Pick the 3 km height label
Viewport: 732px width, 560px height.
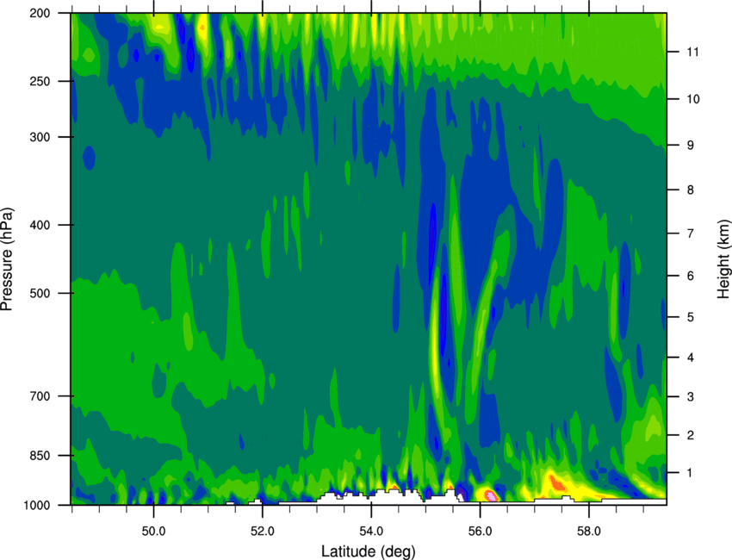[691, 396]
